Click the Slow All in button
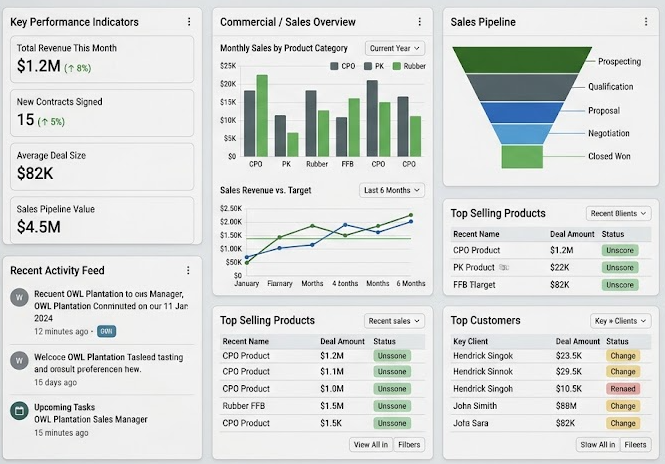This screenshot has height=464, width=665. 597,444
